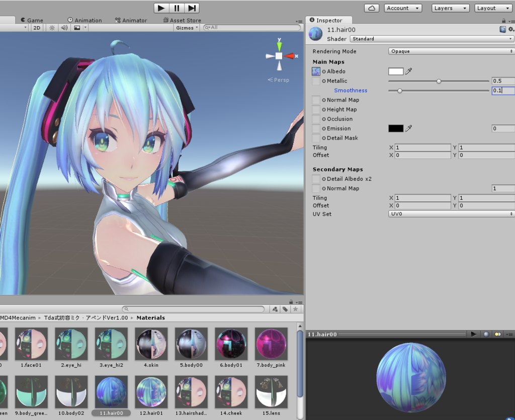Viewport: 515px width, 420px height.
Task: Search by label tag icon in Project
Action: pyautogui.click(x=285, y=309)
